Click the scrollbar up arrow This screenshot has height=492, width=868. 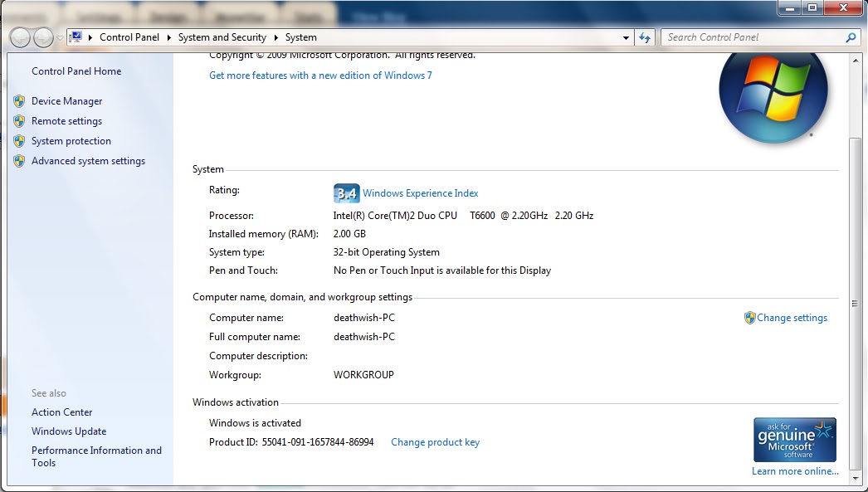point(856,61)
